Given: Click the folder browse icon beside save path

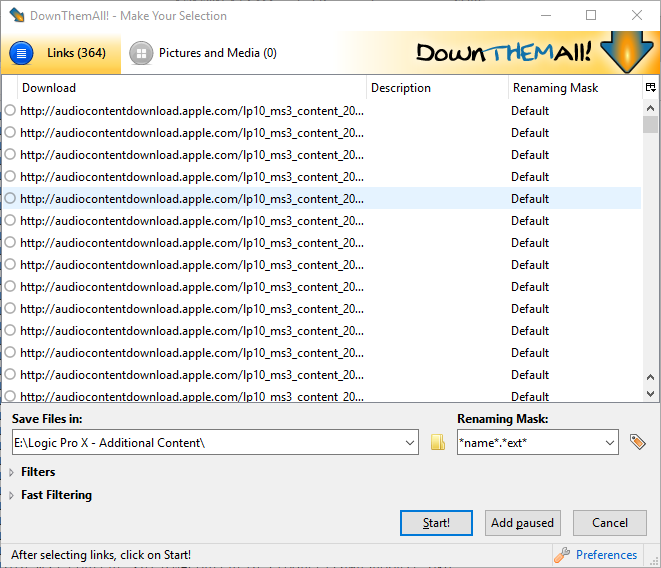Looking at the screenshot, I should point(437,442).
